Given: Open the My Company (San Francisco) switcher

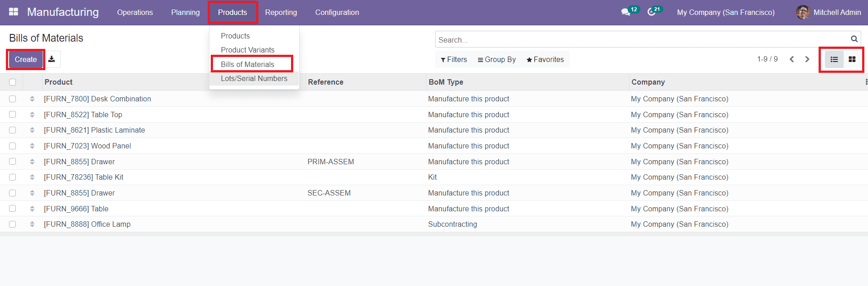Looking at the screenshot, I should tap(726, 12).
